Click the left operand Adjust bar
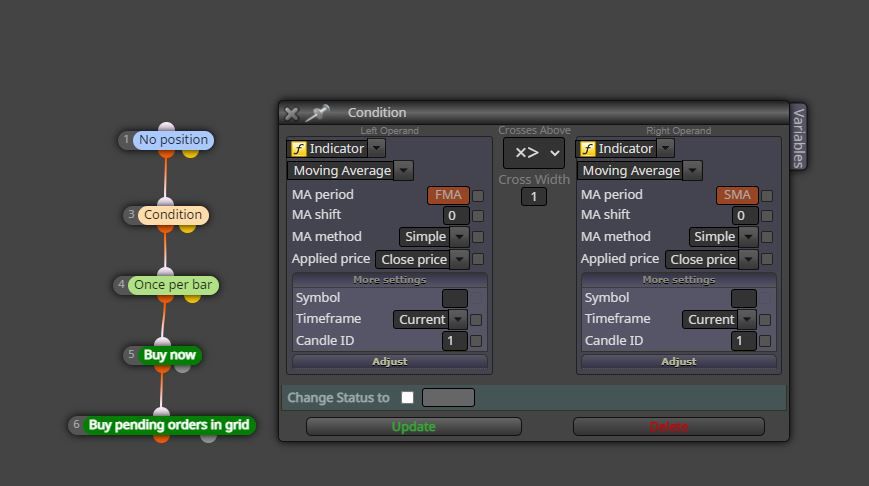869x486 pixels. tap(390, 361)
